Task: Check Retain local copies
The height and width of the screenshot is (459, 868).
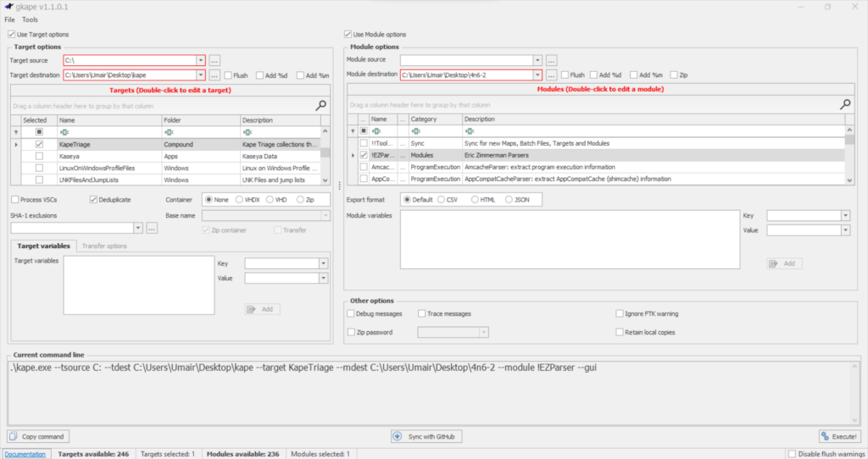Action: coord(620,332)
